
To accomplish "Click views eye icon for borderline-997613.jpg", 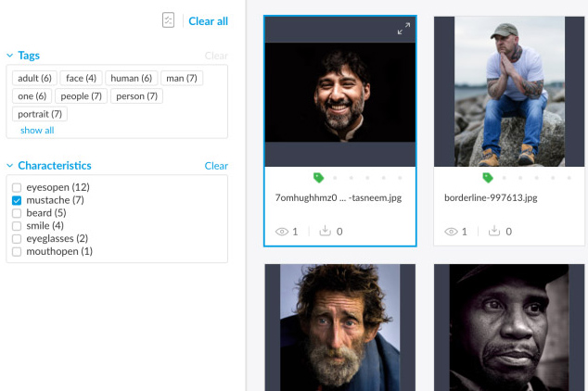I will point(451,232).
